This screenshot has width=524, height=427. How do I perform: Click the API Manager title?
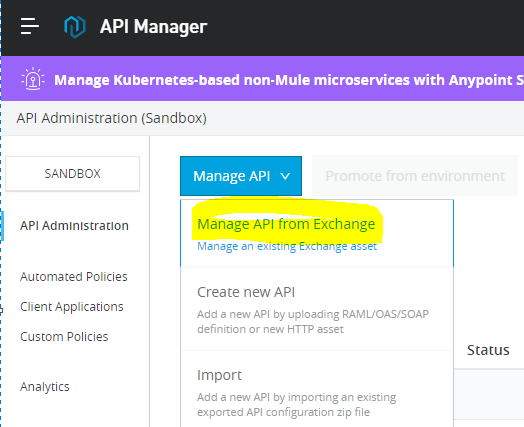click(153, 26)
